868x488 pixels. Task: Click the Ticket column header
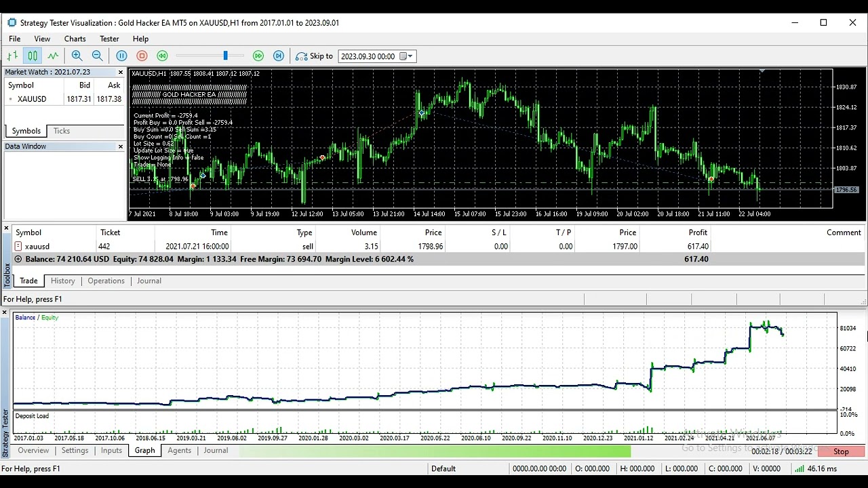coord(110,232)
